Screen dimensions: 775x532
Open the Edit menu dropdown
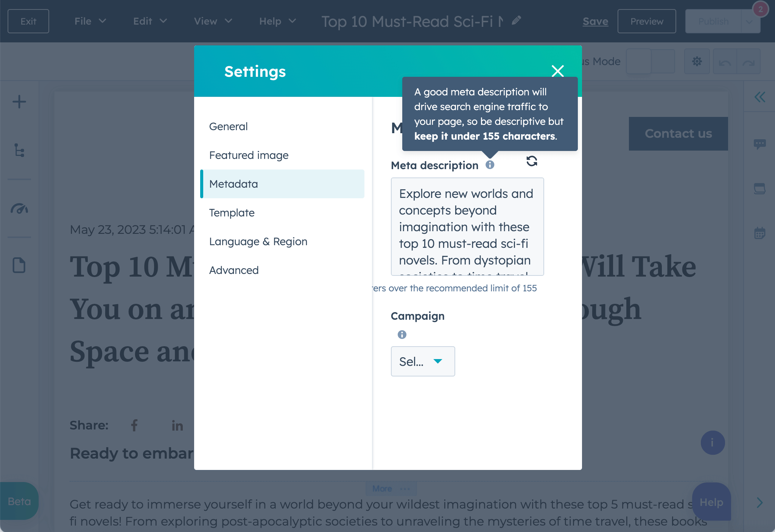[x=148, y=20]
